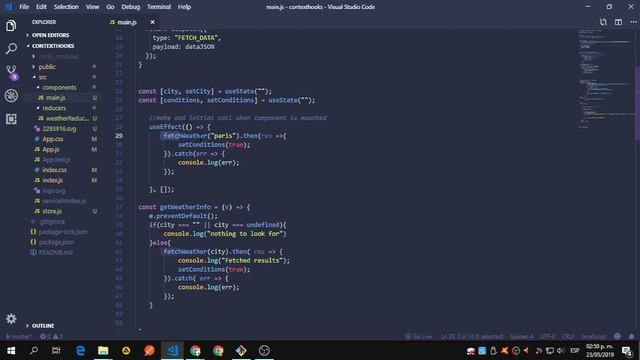Open logo.svg in the explorer
640x360 pixels.
pyautogui.click(x=53, y=191)
